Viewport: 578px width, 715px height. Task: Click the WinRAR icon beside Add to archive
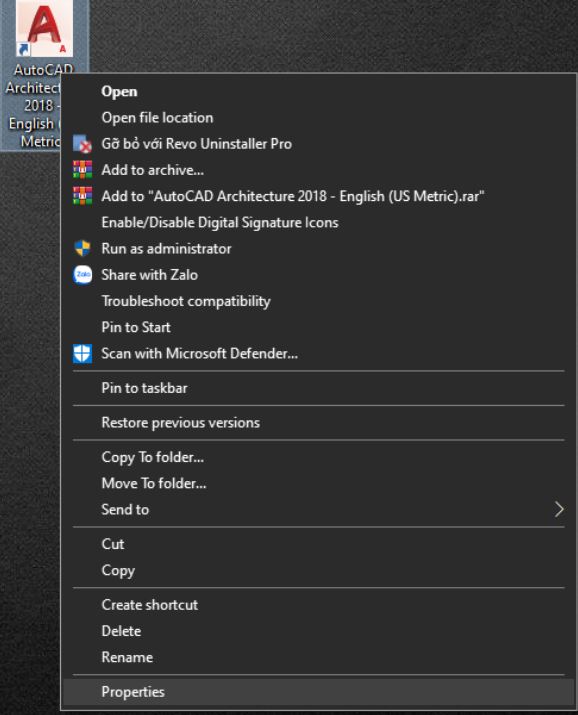tap(83, 170)
